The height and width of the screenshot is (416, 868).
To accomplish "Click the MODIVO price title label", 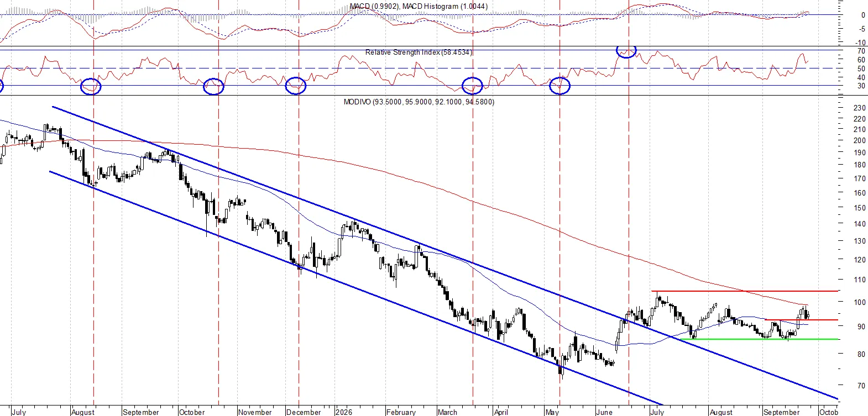I will pos(419,102).
